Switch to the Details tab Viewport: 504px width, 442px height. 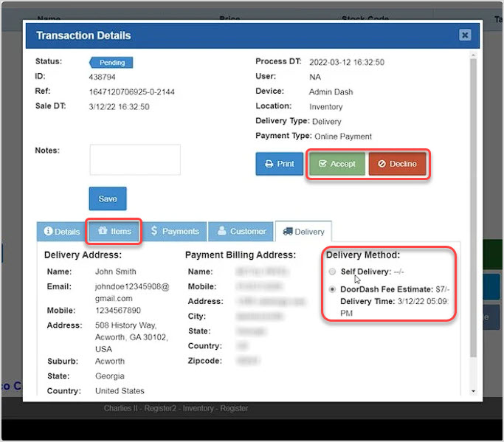pos(61,232)
